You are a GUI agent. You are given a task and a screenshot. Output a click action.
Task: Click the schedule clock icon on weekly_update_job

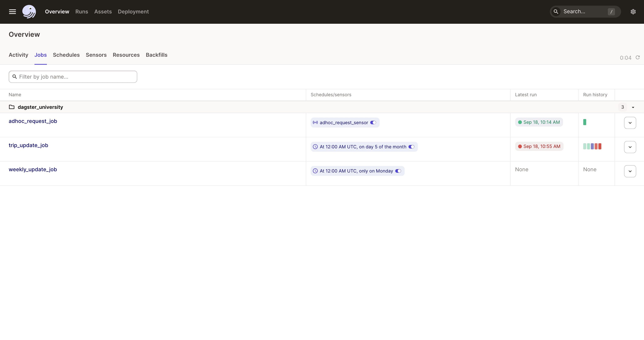click(x=315, y=171)
